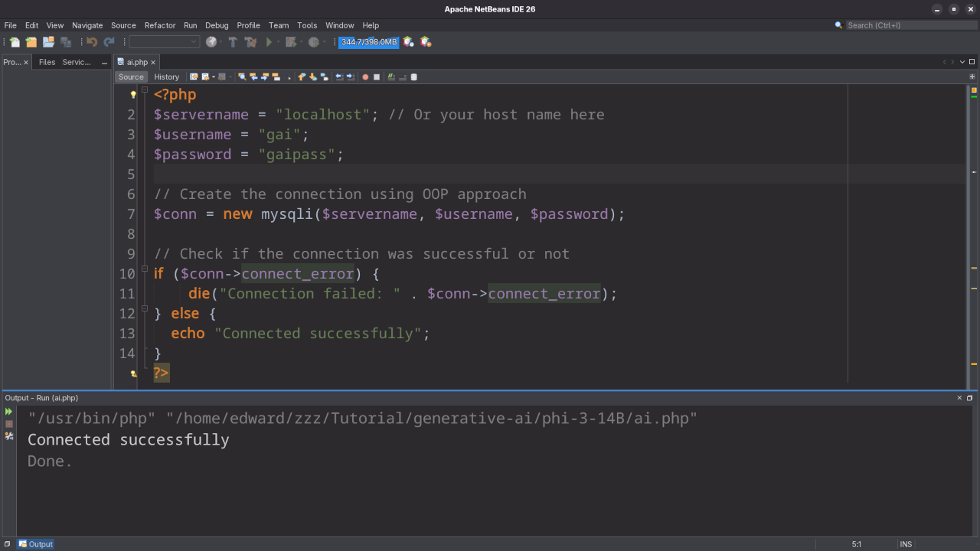Click the Save All toolbar icon
This screenshot has height=551, width=980.
click(x=66, y=42)
